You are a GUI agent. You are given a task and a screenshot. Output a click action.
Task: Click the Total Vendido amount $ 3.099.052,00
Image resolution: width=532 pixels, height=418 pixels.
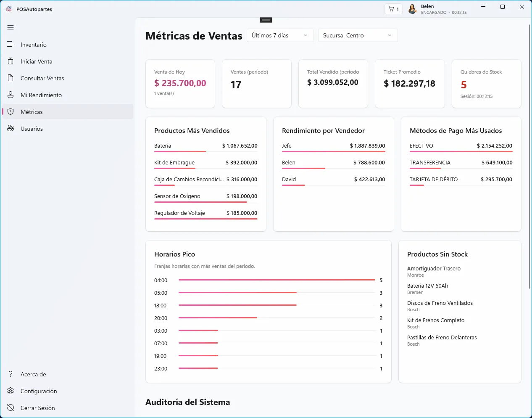(x=333, y=82)
